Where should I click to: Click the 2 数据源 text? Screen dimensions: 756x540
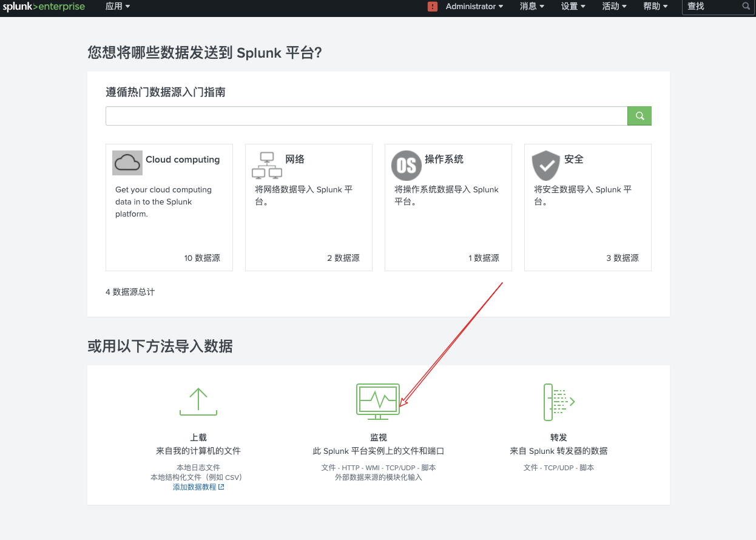coord(343,258)
